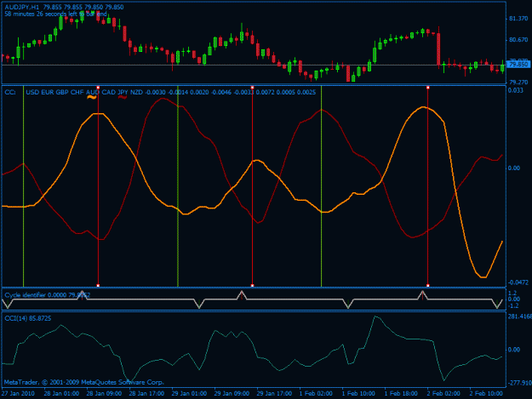Viewport: 532px width, 399px height.
Task: Select top handle of red line at 29 Jan 09:00
Action: pos(252,88)
